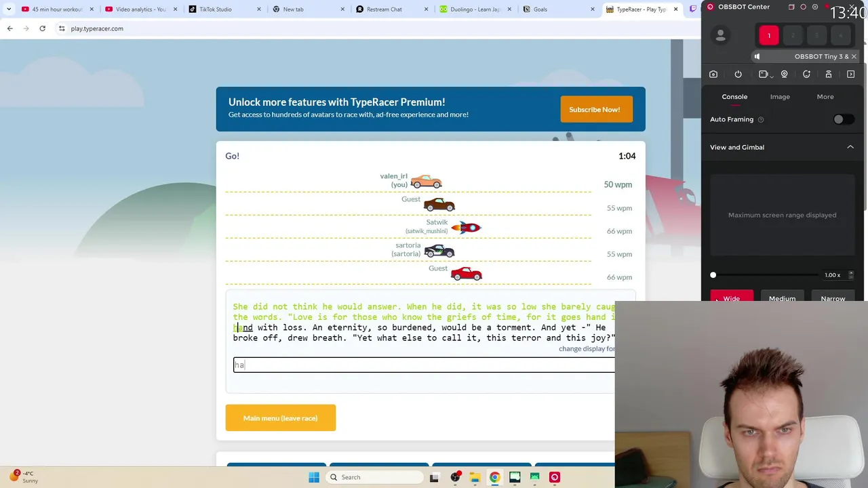The width and height of the screenshot is (868, 488).
Task: Click the OBSBOT red icon in taskbar
Action: click(555, 477)
